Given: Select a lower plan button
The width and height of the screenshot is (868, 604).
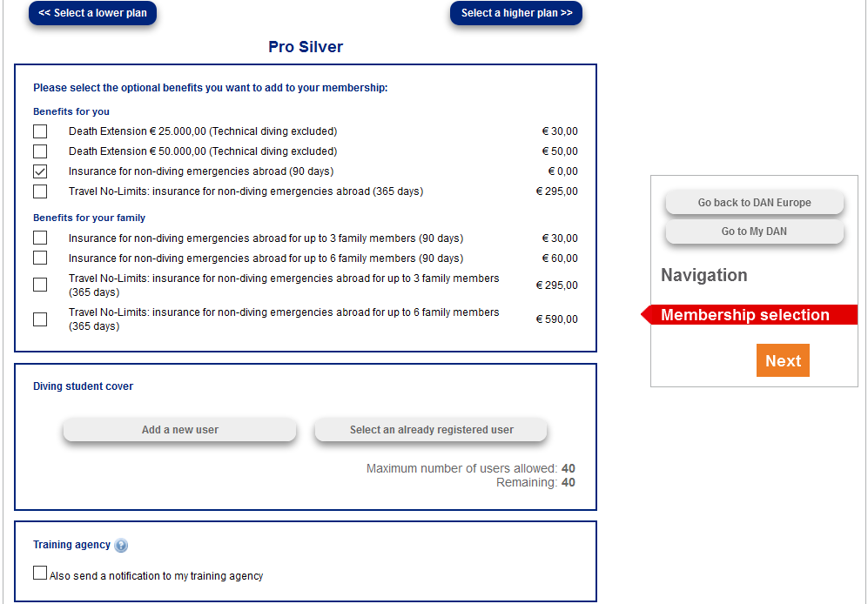Looking at the screenshot, I should point(92,13).
